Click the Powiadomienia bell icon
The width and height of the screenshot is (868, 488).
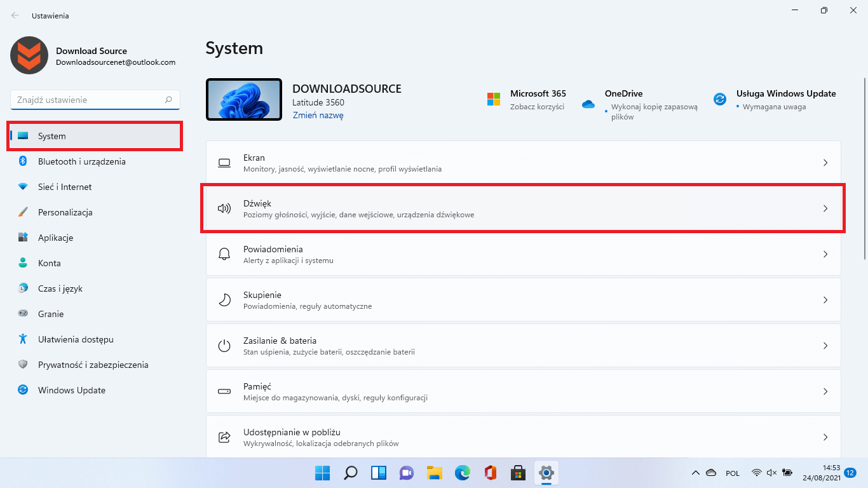224,254
